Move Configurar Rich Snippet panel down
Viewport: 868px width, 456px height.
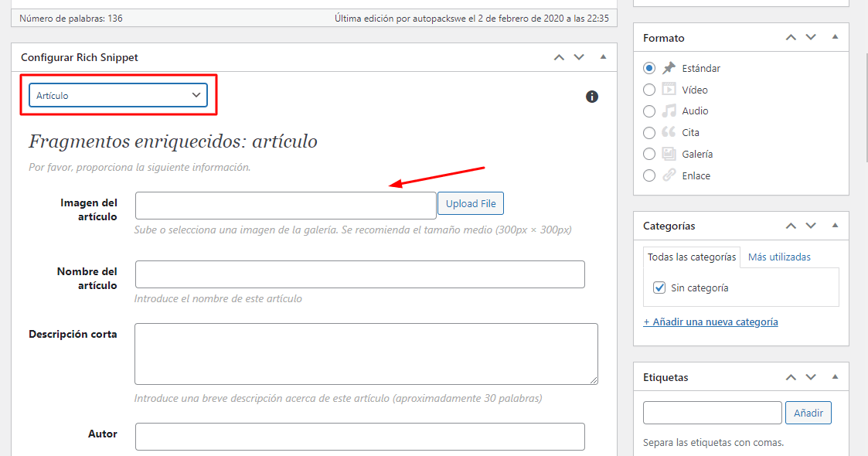579,57
